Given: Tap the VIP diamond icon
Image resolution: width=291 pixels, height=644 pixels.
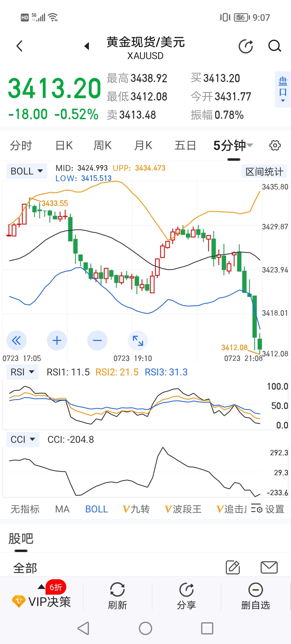Looking at the screenshot, I should pyautogui.click(x=19, y=601).
